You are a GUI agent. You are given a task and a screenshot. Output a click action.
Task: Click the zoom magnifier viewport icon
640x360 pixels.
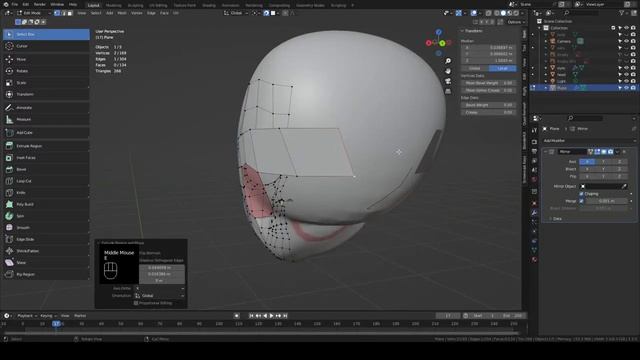[x=448, y=61]
